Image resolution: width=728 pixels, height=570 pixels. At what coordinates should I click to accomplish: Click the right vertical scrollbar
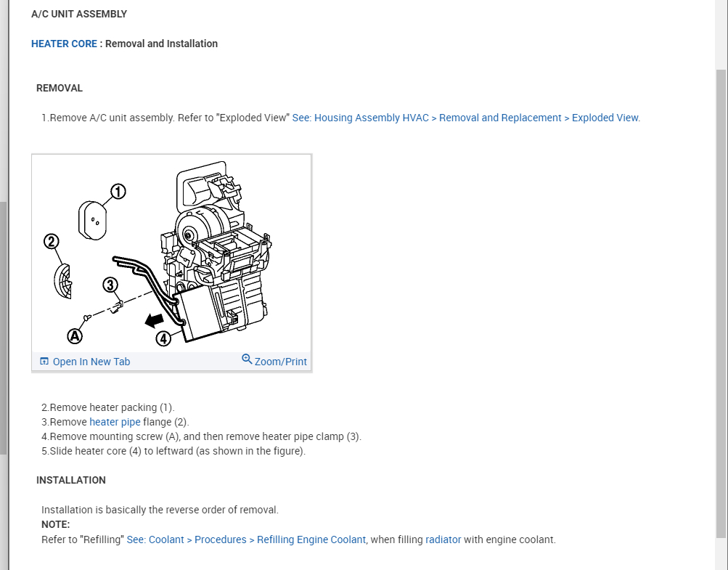tap(721, 290)
